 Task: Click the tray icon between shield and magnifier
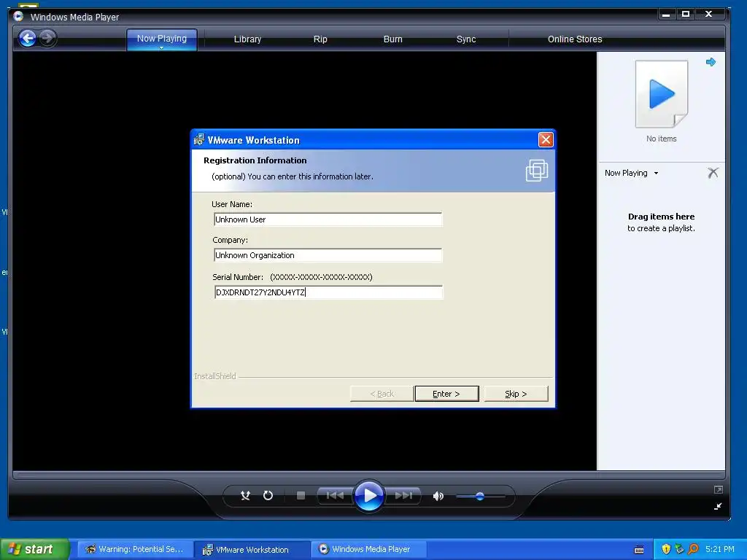[679, 549]
